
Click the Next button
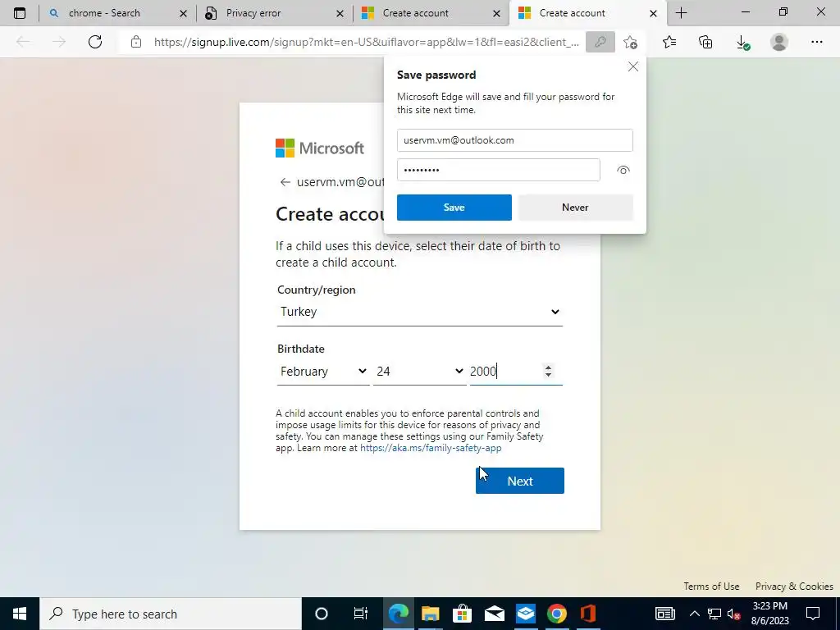[519, 481]
